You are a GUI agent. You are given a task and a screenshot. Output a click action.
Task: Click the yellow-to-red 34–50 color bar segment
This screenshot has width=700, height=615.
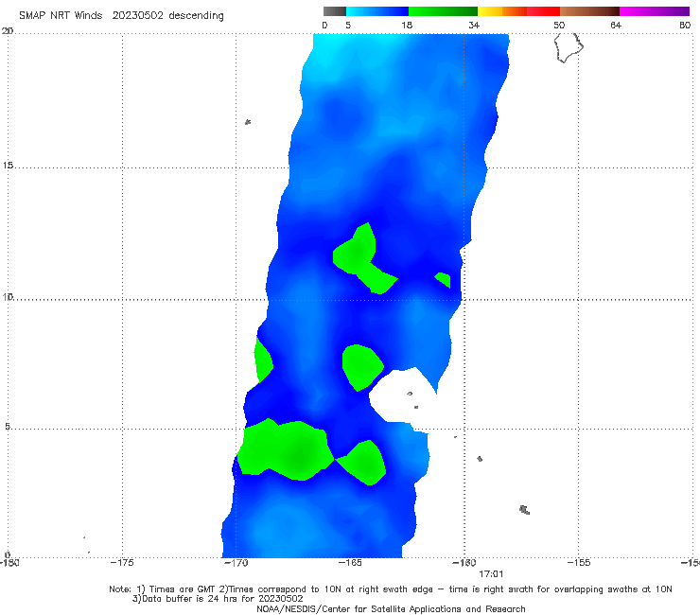click(518, 11)
